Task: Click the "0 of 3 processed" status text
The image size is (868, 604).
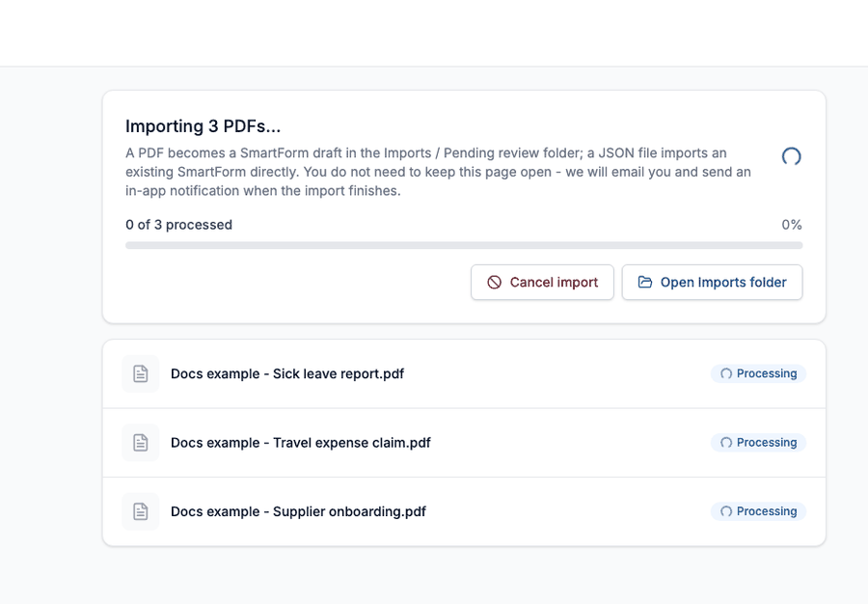Action: [178, 225]
